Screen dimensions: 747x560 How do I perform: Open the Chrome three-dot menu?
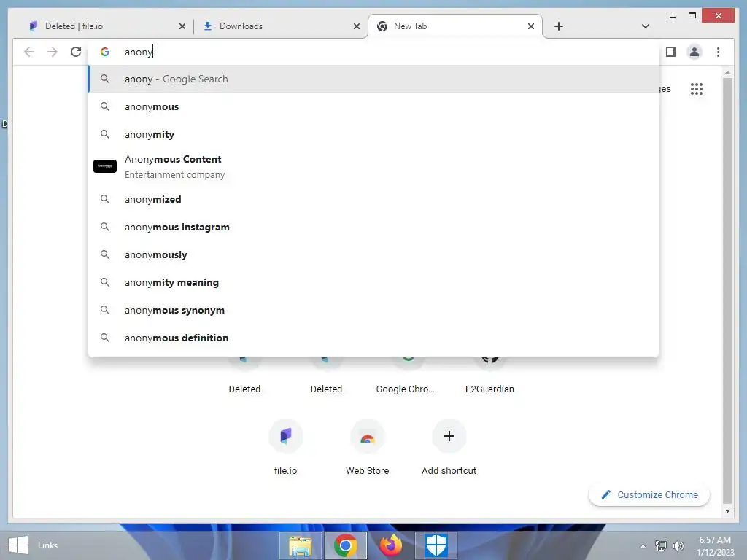718,52
